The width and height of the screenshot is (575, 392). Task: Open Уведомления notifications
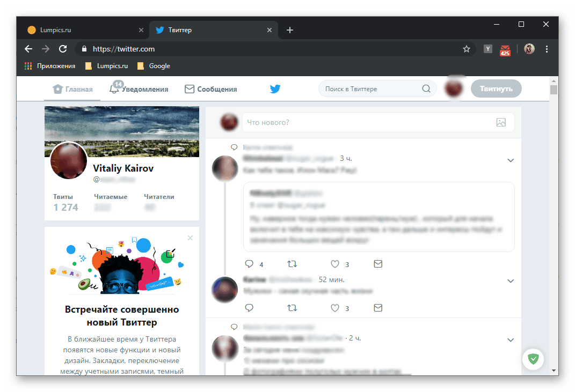139,88
